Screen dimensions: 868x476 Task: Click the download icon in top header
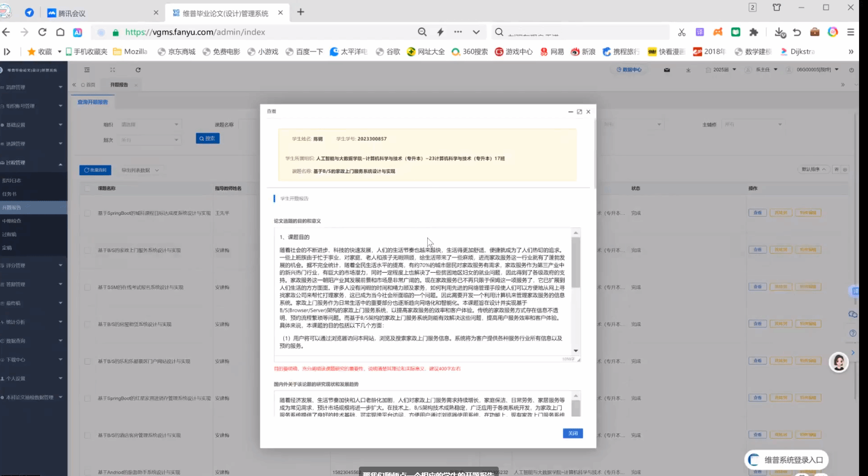[x=688, y=70]
